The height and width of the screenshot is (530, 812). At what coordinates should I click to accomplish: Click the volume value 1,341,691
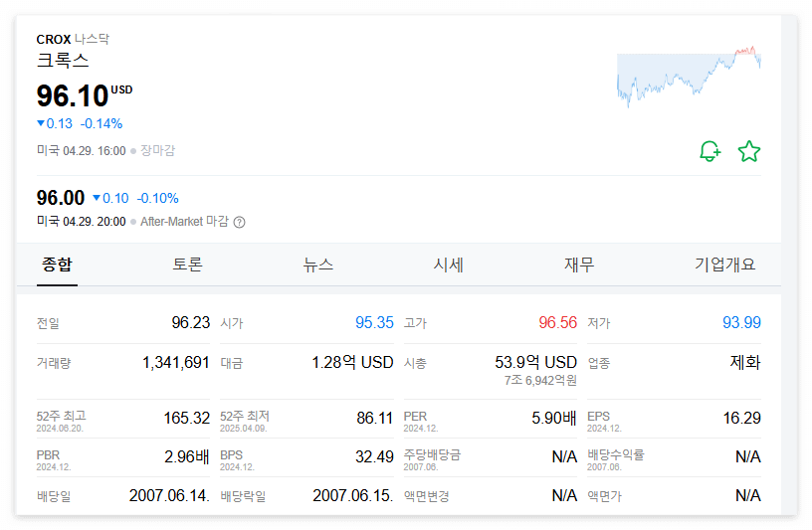[x=176, y=362]
